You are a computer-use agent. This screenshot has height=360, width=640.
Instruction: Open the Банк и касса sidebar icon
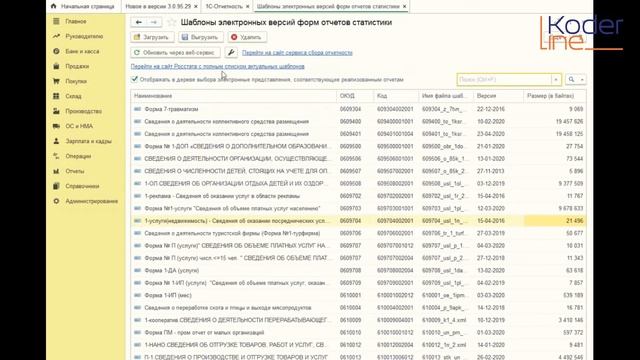pos(56,51)
